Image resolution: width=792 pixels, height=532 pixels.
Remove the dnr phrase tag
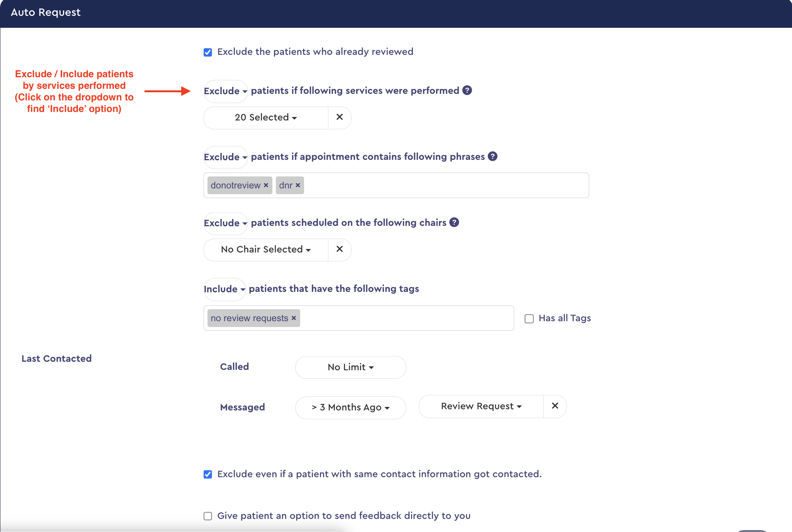298,185
